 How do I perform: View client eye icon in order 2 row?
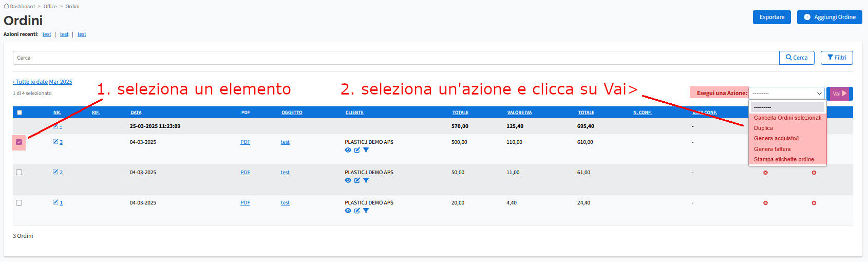tap(348, 180)
